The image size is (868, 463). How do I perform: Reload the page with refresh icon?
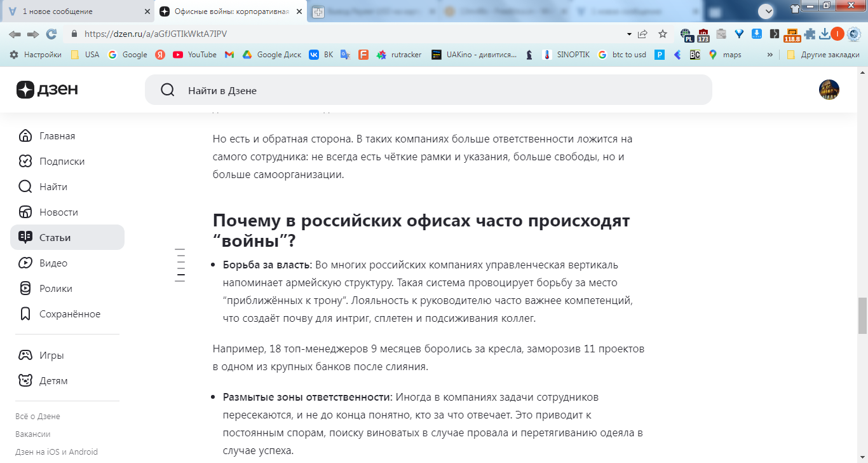(51, 34)
